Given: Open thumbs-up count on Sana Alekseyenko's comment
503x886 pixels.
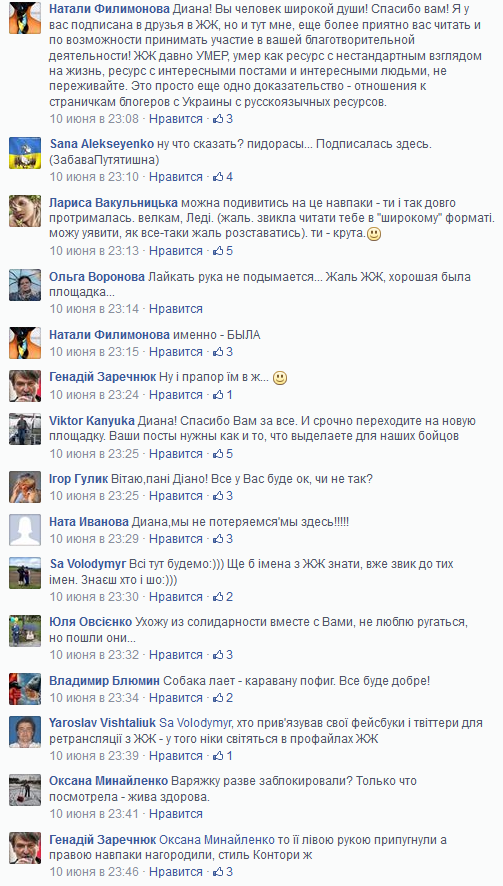Looking at the screenshot, I should click(x=223, y=177).
